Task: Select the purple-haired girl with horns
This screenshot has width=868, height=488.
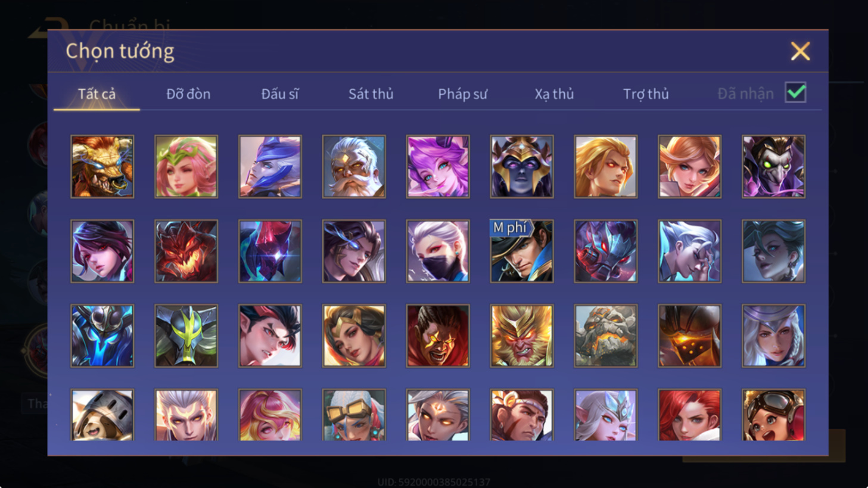Action: pos(438,166)
